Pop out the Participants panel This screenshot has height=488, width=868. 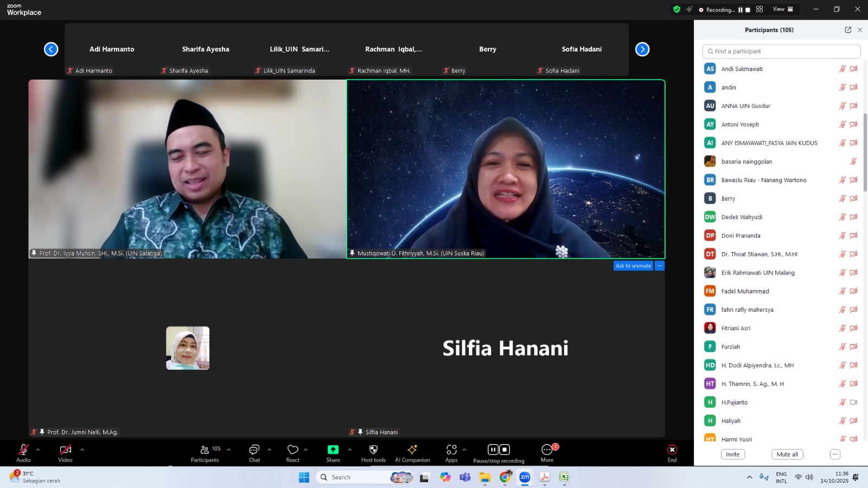pyautogui.click(x=848, y=30)
